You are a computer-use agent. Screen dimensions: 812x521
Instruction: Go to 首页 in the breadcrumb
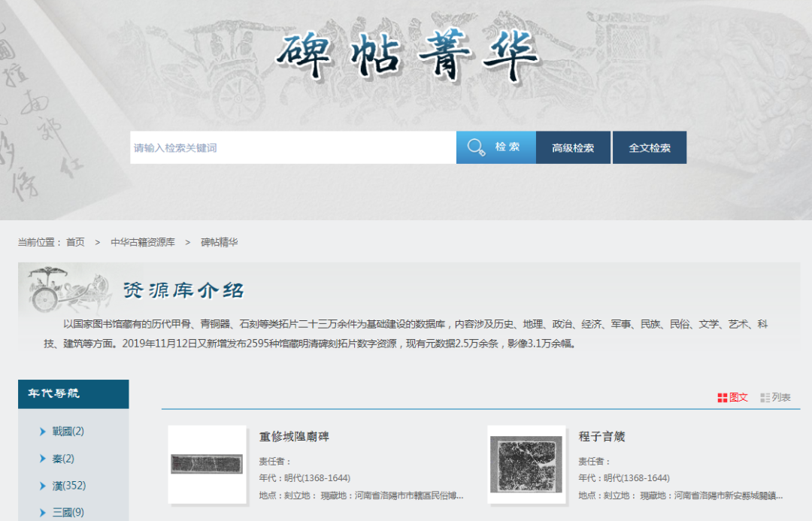(x=75, y=242)
